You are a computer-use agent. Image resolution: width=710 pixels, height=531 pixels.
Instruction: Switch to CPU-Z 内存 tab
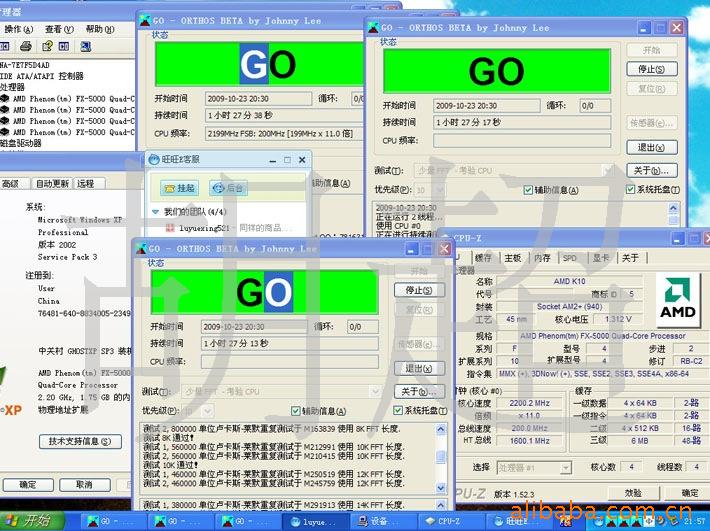(x=542, y=258)
